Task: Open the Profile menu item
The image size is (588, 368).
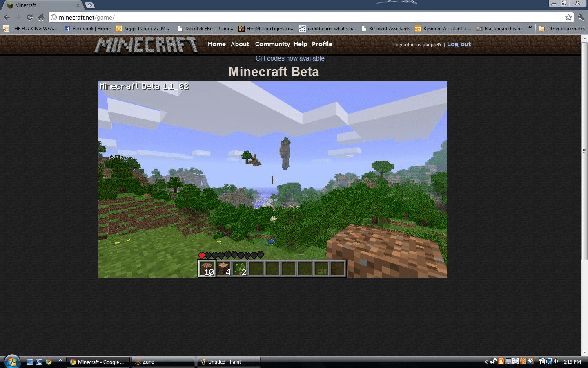Action: (x=322, y=44)
